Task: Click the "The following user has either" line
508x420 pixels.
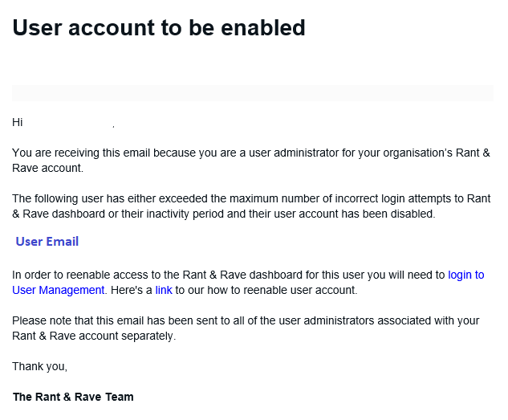Action: coord(251,198)
